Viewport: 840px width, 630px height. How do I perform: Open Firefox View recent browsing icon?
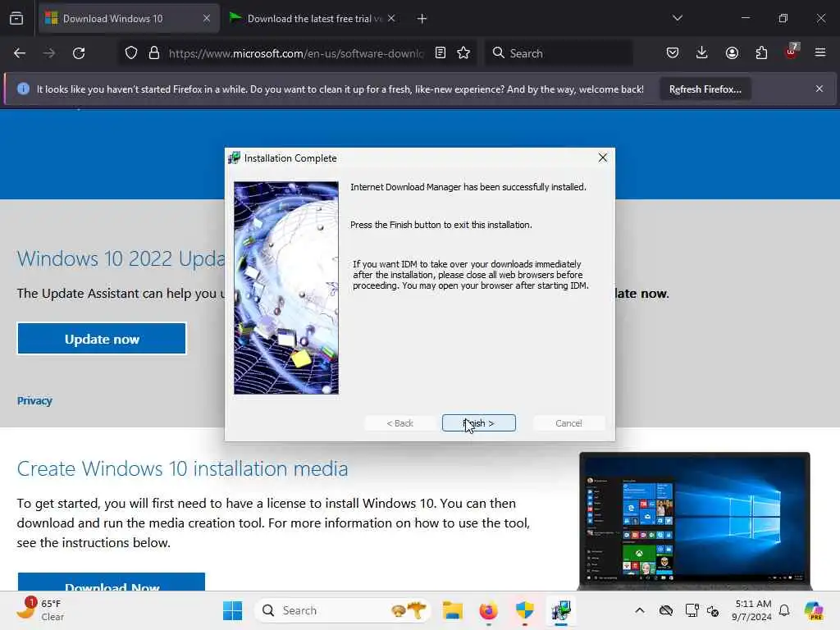tap(16, 18)
